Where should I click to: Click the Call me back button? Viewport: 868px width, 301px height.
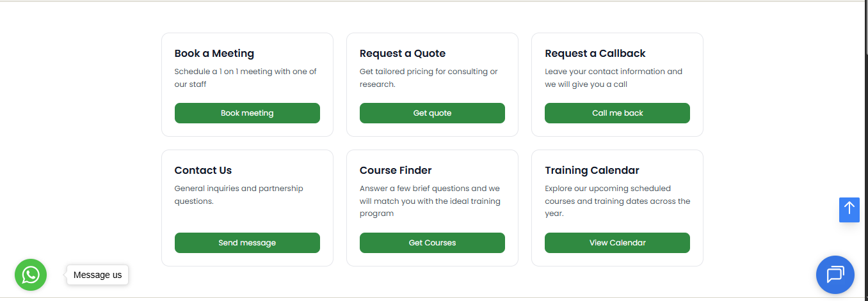point(617,113)
